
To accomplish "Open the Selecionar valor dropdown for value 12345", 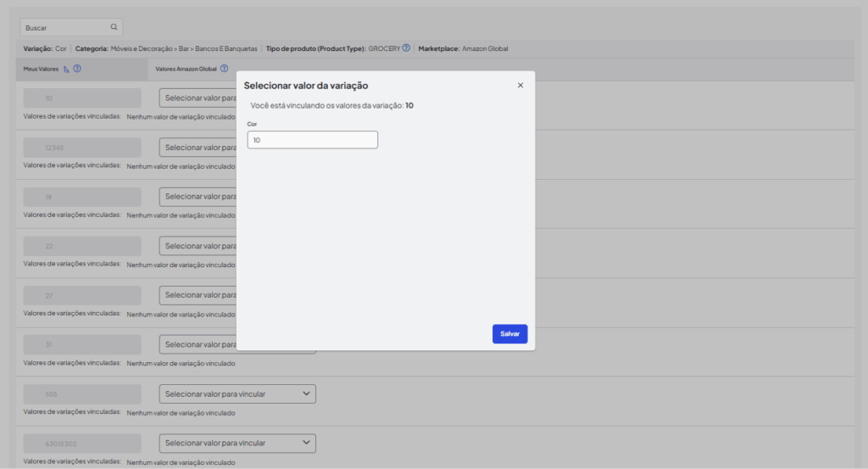I will pos(197,148).
